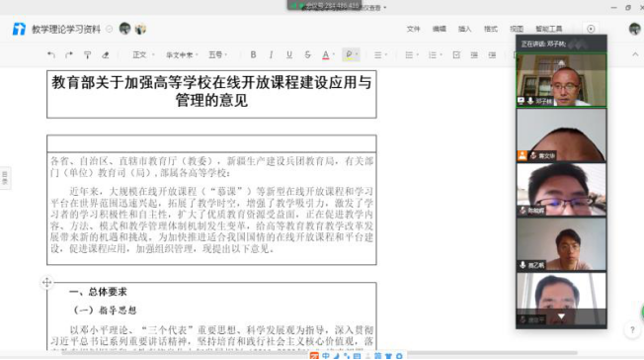Screen dimensions: 644x360
Task: Click the Decrease Indent icon
Action: click(474, 54)
